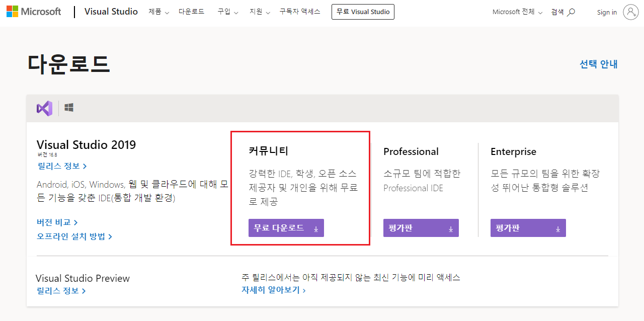Expand the 제품 menu
Viewport: 644px width, 321px height.
pyautogui.click(x=158, y=12)
